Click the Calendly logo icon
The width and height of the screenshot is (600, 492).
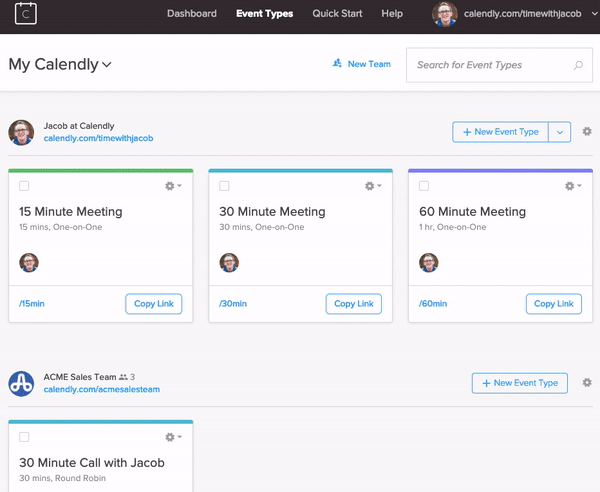[26, 13]
